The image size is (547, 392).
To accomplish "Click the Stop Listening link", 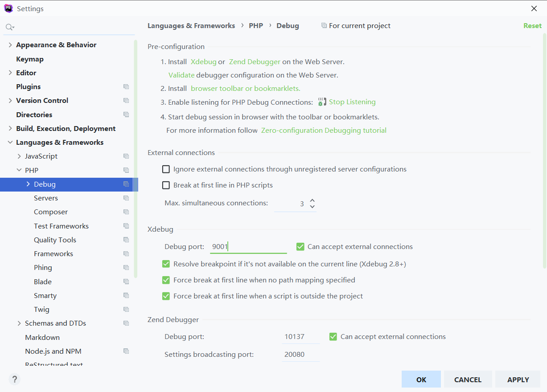I will [x=352, y=102].
